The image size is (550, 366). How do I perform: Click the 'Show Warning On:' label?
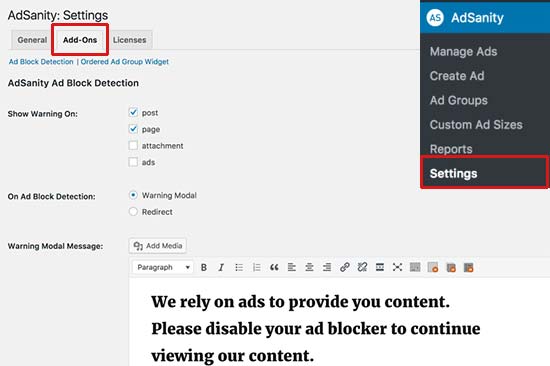point(42,114)
